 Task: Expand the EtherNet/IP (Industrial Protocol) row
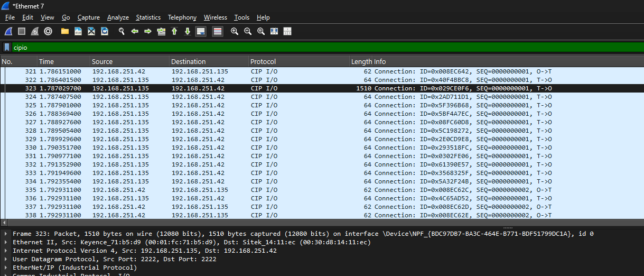coord(6,268)
